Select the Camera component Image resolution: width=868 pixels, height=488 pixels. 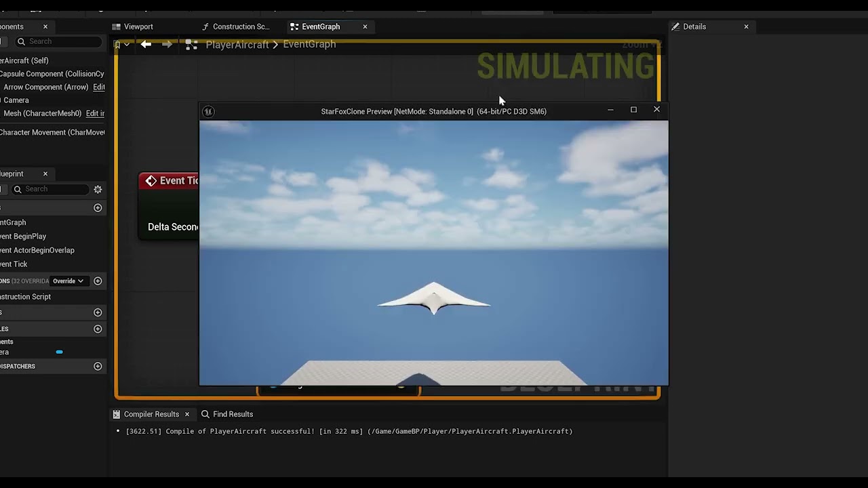point(16,100)
